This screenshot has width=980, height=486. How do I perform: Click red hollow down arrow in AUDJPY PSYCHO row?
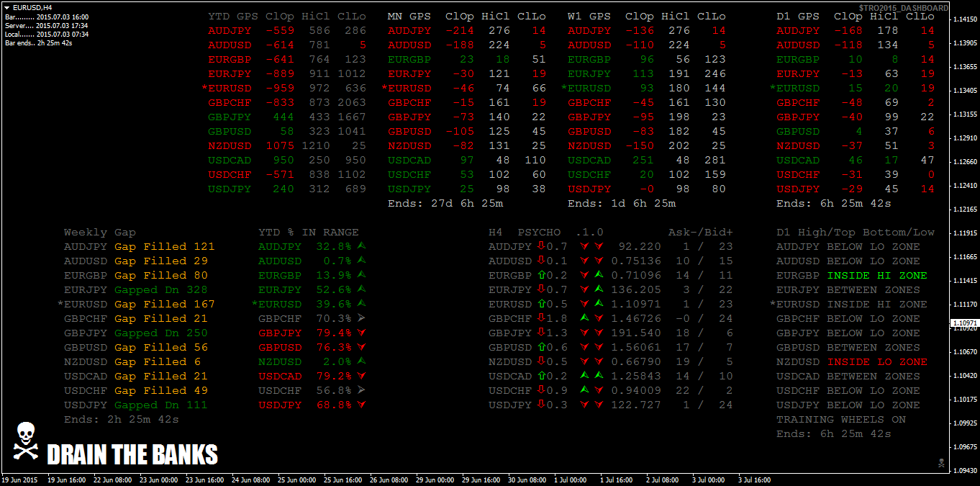(x=541, y=246)
